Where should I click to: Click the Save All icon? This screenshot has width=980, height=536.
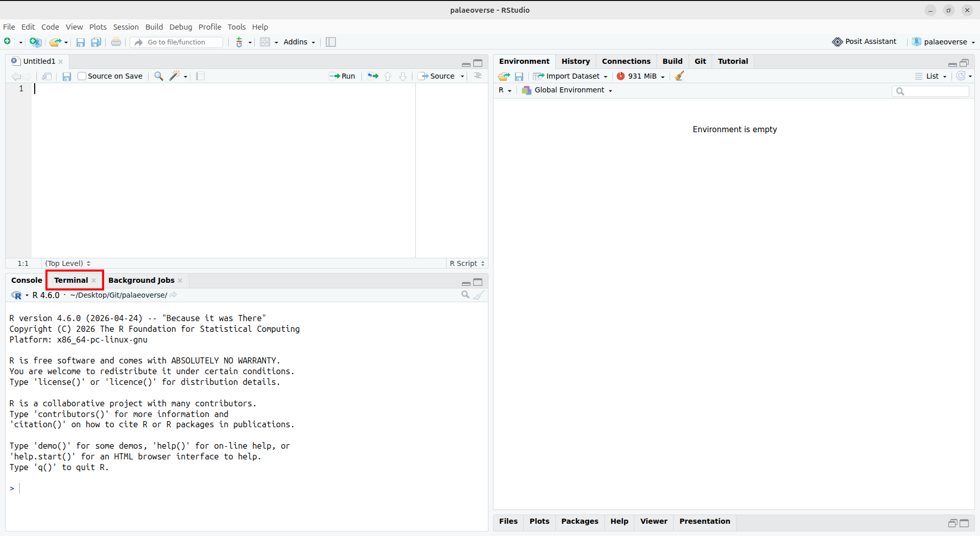click(x=96, y=42)
